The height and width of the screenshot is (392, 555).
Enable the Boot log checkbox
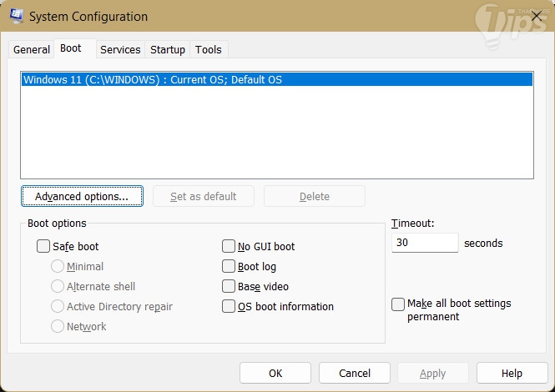[229, 266]
